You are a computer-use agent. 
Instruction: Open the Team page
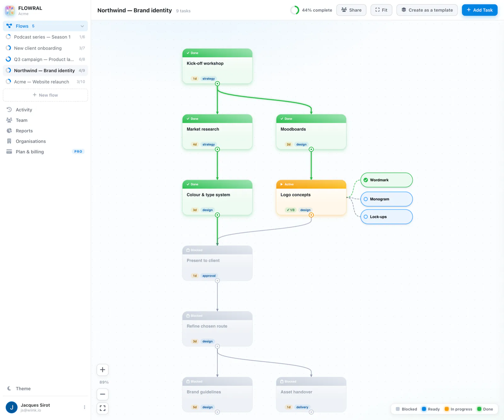click(x=45, y=120)
